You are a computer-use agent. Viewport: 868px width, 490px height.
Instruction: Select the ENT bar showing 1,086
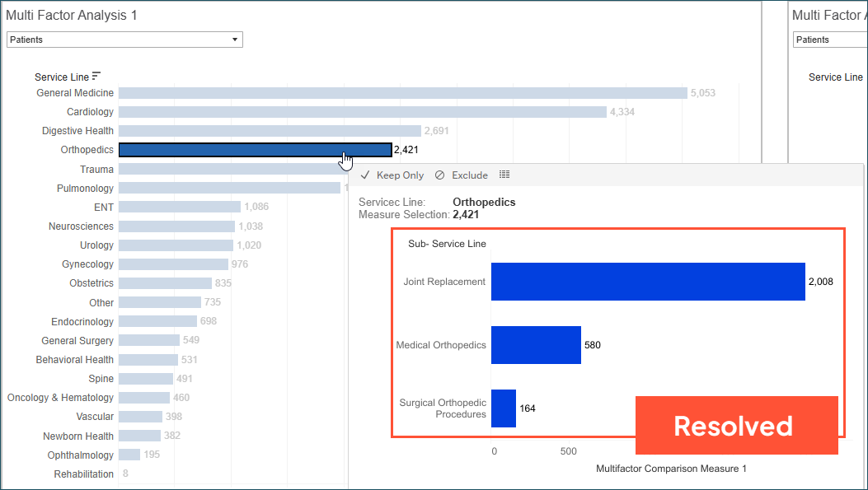pyautogui.click(x=180, y=207)
